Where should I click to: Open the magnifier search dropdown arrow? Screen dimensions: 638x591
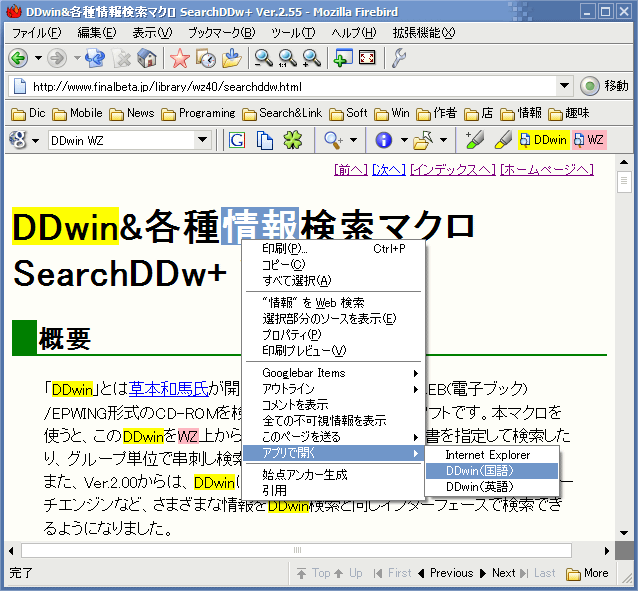point(353,140)
